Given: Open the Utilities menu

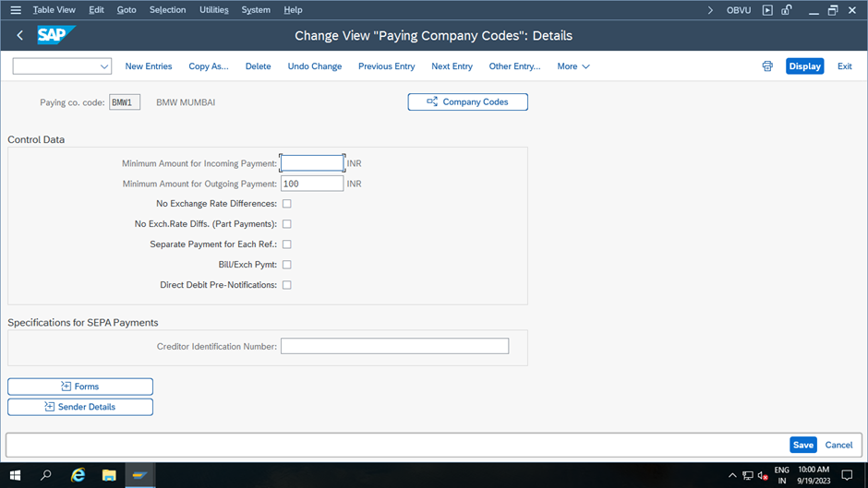Looking at the screenshot, I should click(x=213, y=10).
